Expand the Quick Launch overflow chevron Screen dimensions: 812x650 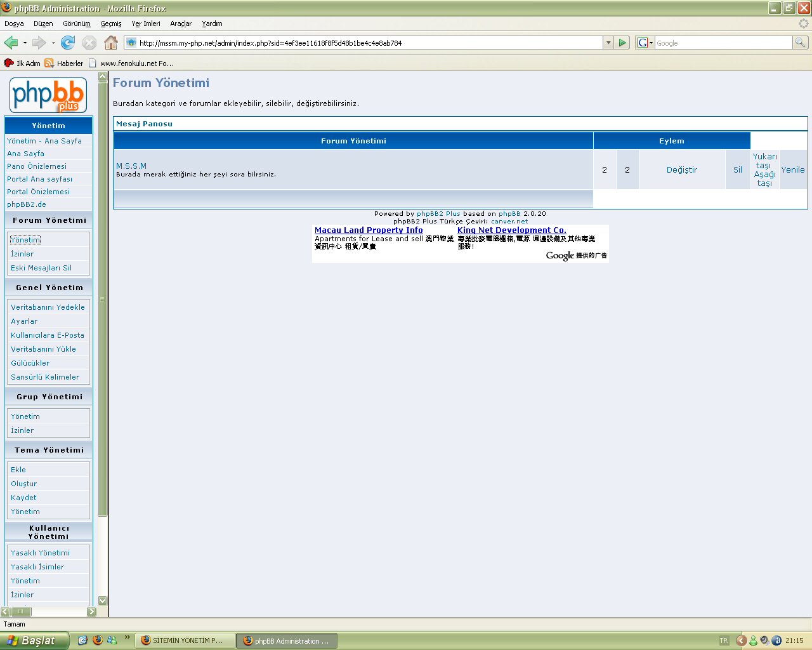(x=128, y=637)
